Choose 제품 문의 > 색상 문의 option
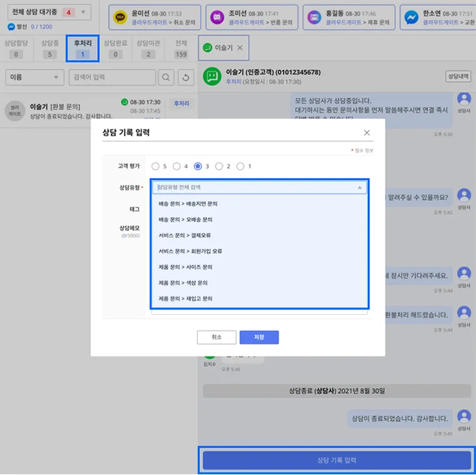This screenshot has width=476, height=475. click(259, 282)
